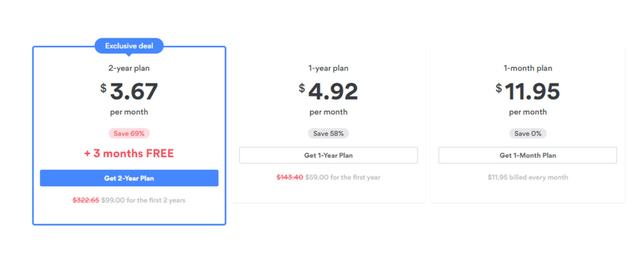Select the Exclusive deal badge
644x265 pixels.
pyautogui.click(x=129, y=46)
